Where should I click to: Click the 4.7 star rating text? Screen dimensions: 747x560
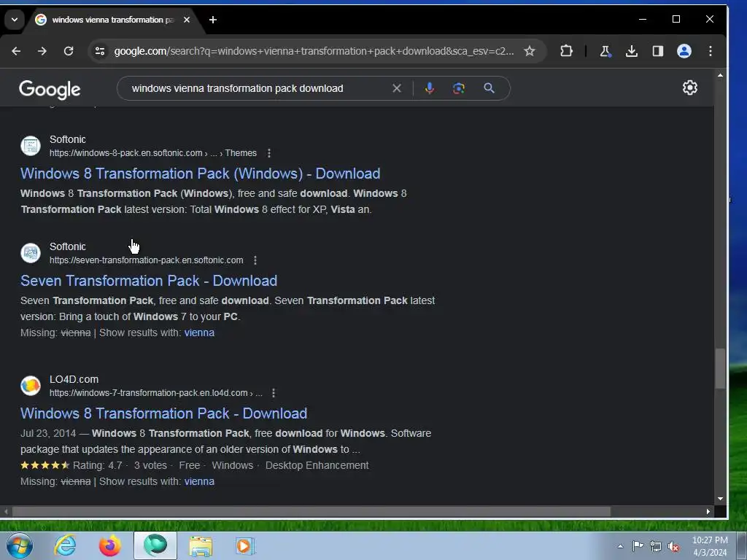(x=97, y=465)
